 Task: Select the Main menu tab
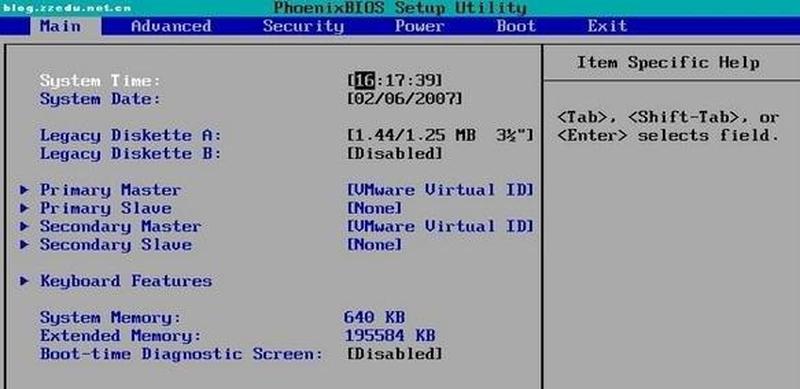(x=60, y=26)
